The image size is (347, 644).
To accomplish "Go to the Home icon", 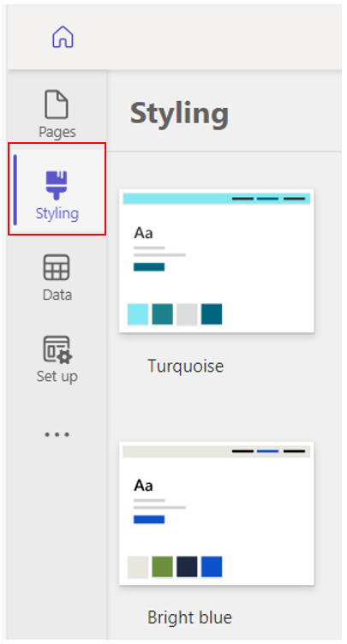I will 63,37.
